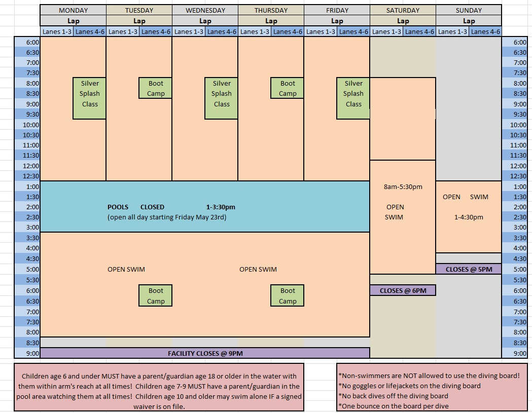The width and height of the screenshot is (532, 413).
Task: Select Monday's Silver Splash Class block
Action: [90, 98]
